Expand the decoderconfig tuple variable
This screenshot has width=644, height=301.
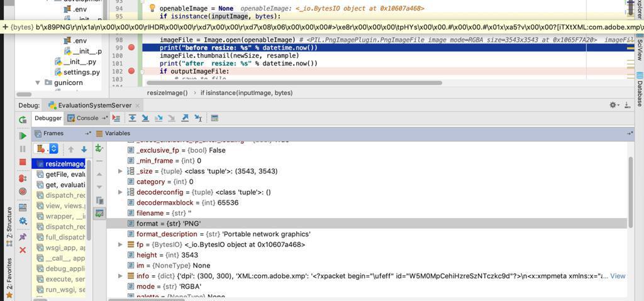pos(120,192)
